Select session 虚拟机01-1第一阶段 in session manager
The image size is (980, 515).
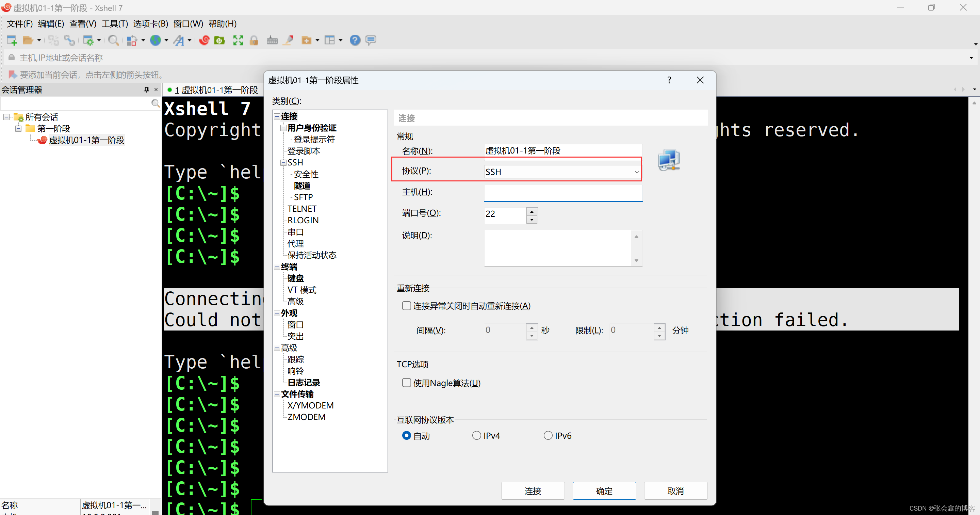pos(86,140)
